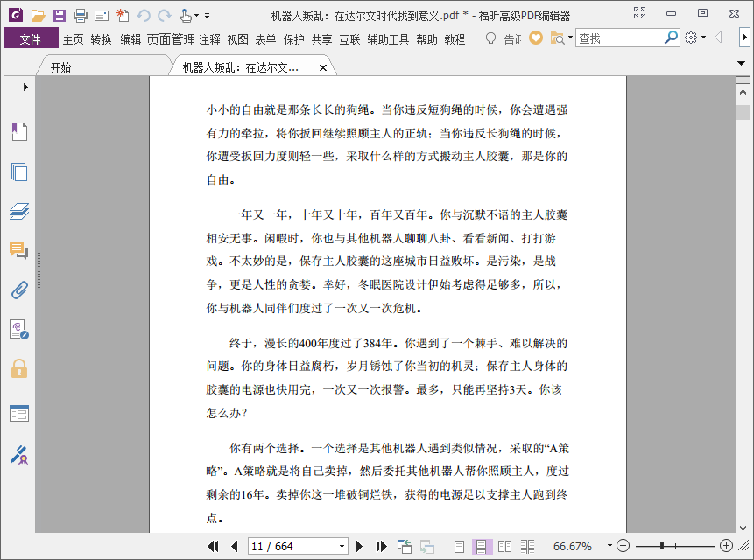Expand folder search options dropdown
754x560 pixels.
click(570, 37)
